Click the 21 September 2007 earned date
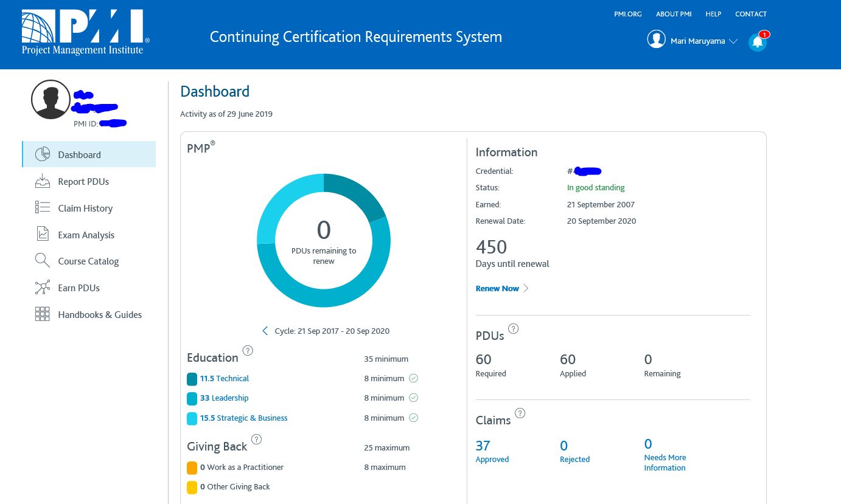The image size is (841, 504). [x=601, y=204]
